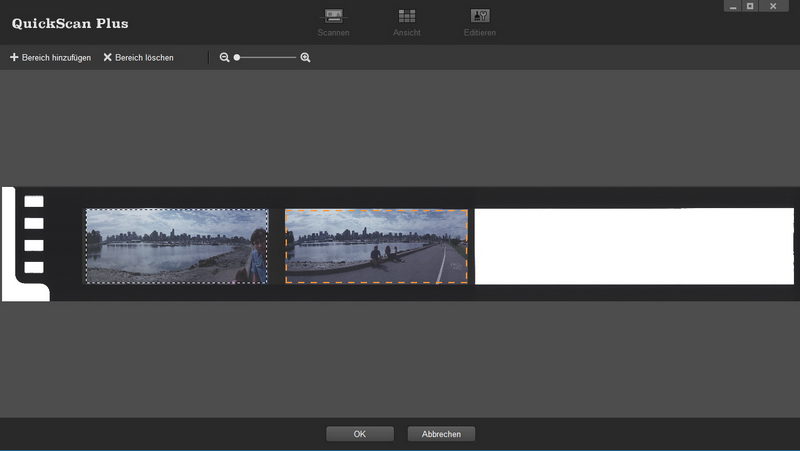The height and width of the screenshot is (451, 800).
Task: Close the QuickScan Plus window
Action: point(772,6)
